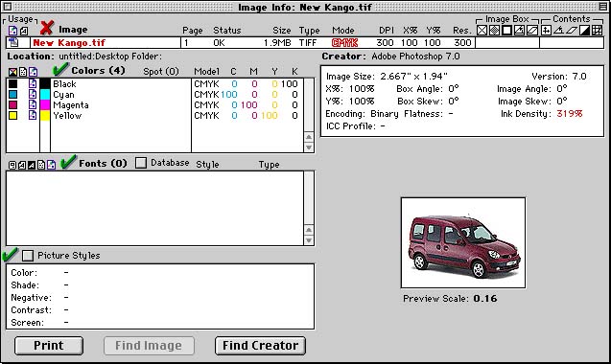Select the Cyan color name
The width and height of the screenshot is (611, 364).
(x=63, y=95)
